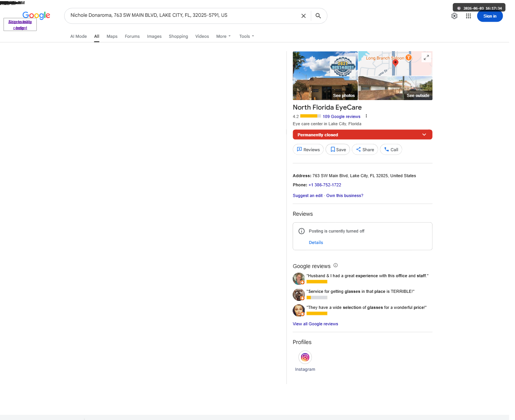Clear the search query with the X icon
515x420 pixels.
click(x=303, y=16)
